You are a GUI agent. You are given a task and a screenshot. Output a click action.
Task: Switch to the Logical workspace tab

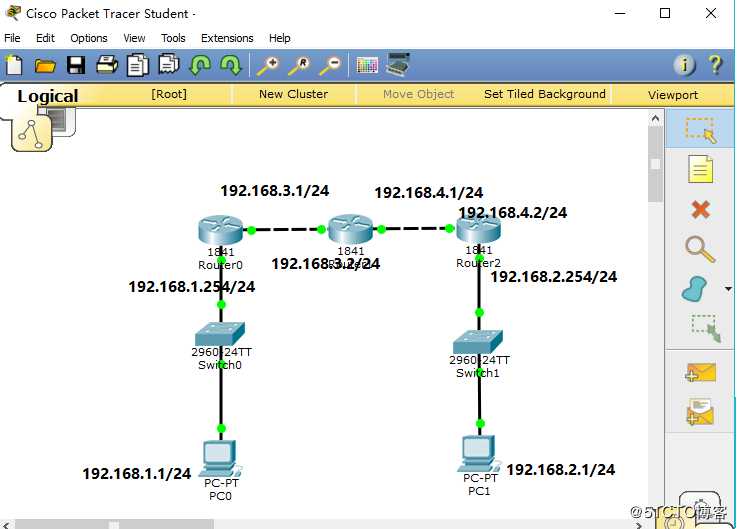click(x=48, y=96)
